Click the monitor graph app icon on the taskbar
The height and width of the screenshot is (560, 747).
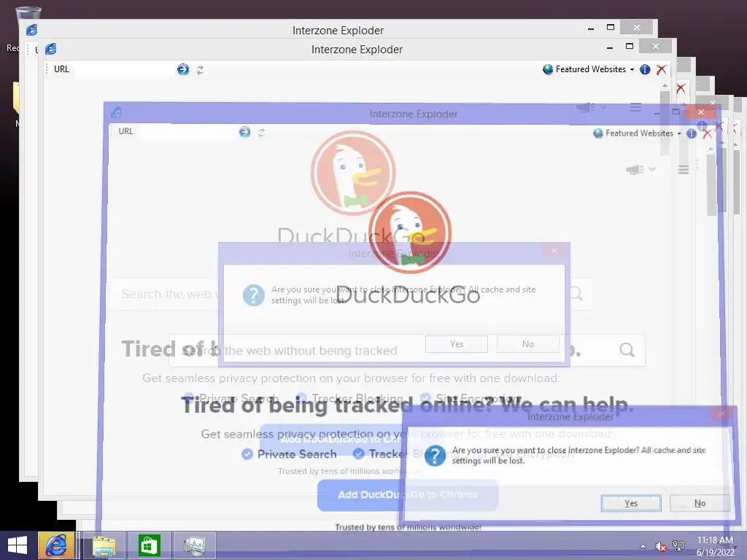click(194, 545)
